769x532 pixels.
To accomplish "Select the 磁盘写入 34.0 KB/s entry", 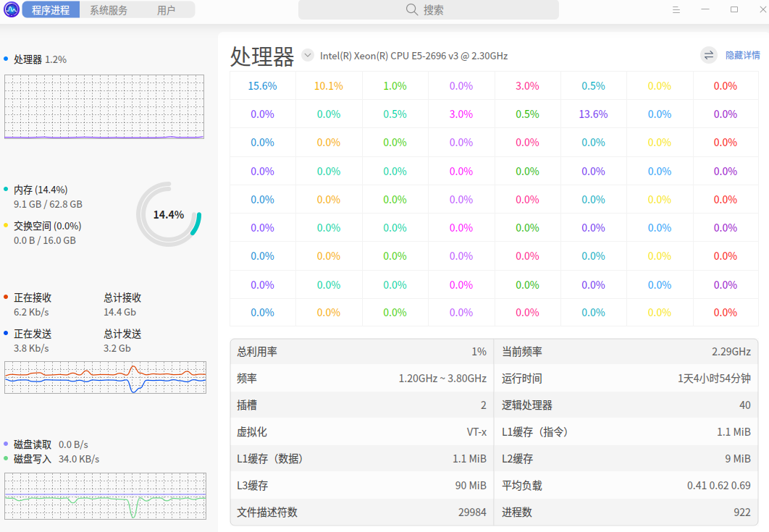I will coord(56,459).
